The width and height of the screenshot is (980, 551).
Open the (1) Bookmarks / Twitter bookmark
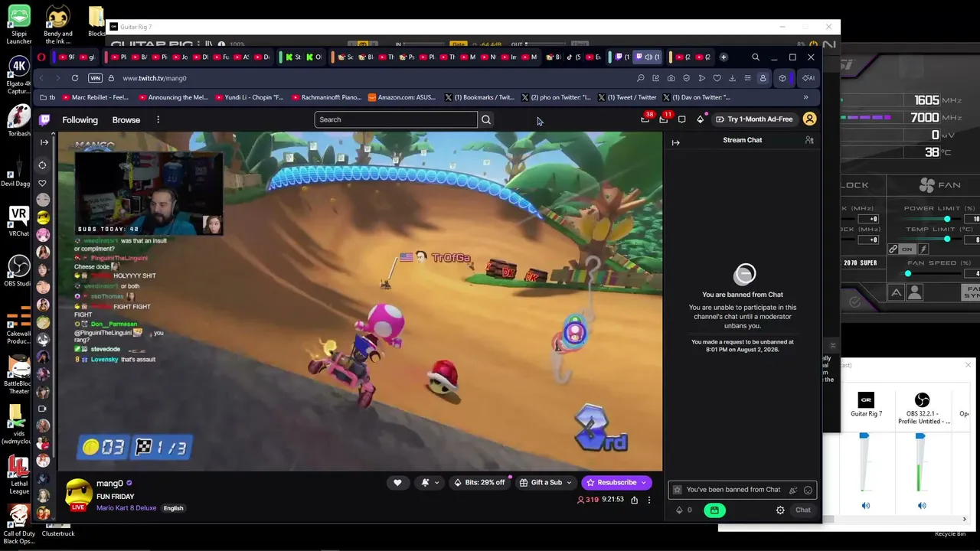(x=479, y=97)
